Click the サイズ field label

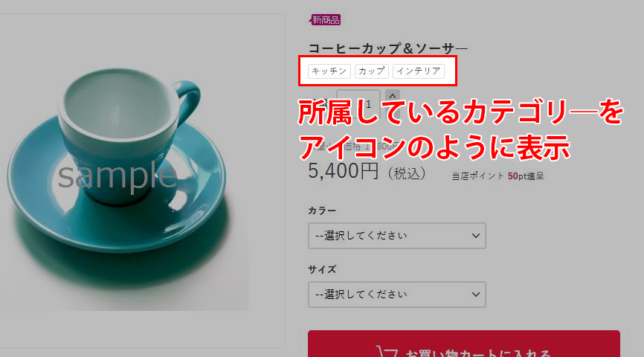(322, 269)
